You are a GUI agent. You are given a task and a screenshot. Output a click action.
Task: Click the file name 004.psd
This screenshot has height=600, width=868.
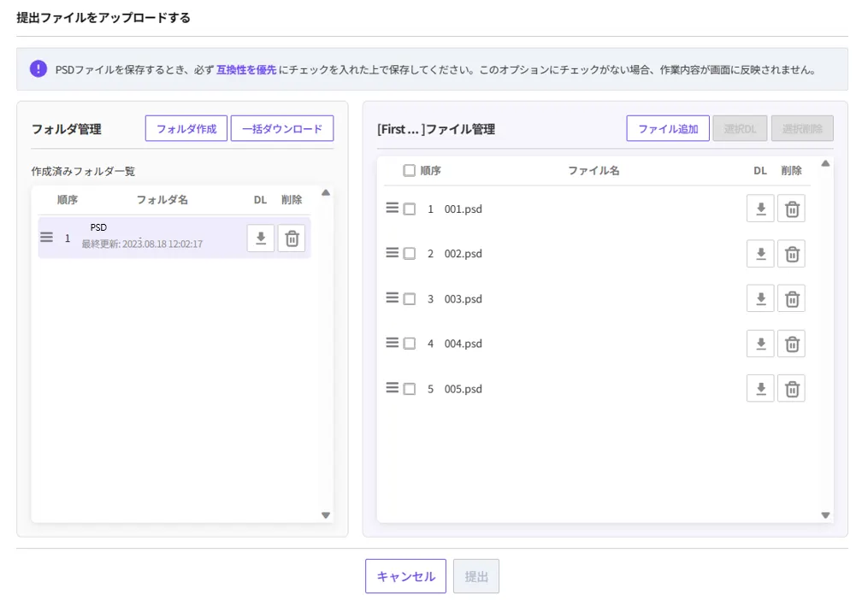(464, 344)
